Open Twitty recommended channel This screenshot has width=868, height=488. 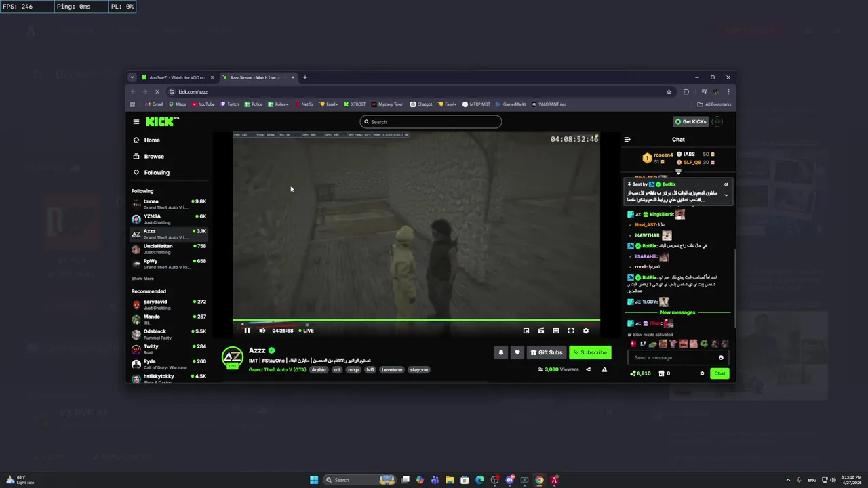click(169, 349)
